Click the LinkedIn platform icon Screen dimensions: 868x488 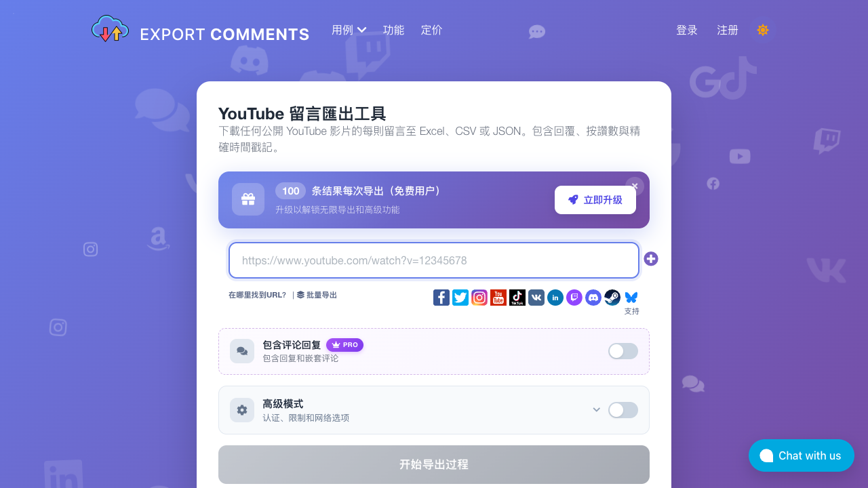[555, 298]
